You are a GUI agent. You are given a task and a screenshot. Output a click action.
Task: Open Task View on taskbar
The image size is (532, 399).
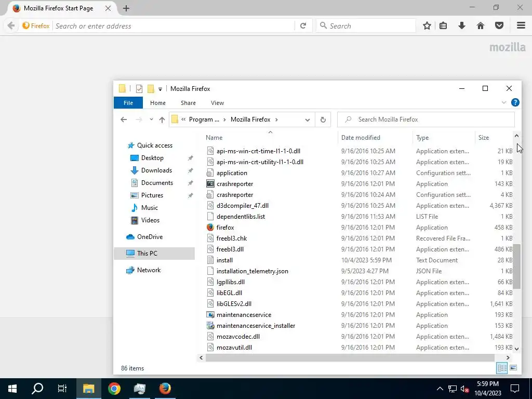62,389
